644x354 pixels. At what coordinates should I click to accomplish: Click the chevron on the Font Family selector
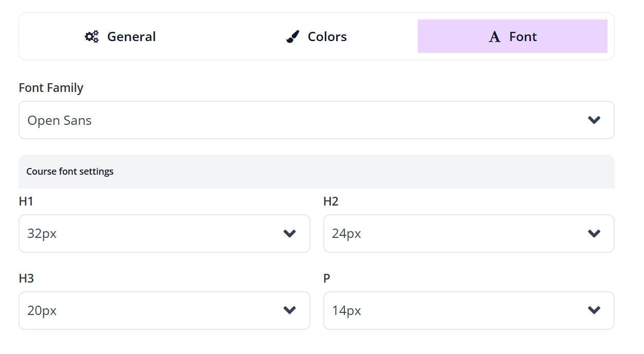tap(594, 120)
